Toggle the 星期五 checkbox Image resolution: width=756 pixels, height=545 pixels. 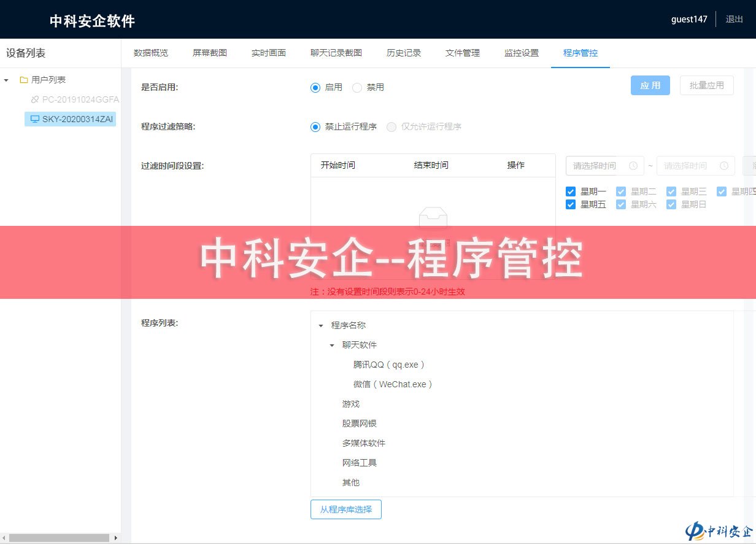[x=571, y=204]
